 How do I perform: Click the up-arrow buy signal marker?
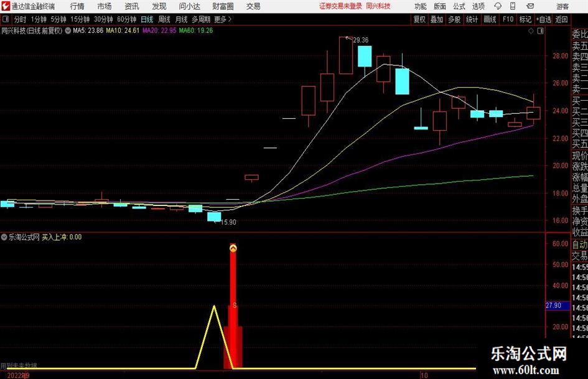233,248
